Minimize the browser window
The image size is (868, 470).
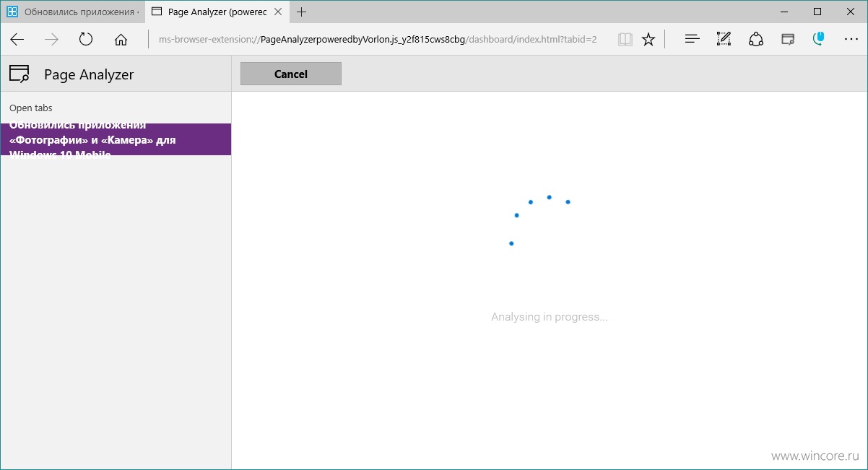[x=784, y=12]
